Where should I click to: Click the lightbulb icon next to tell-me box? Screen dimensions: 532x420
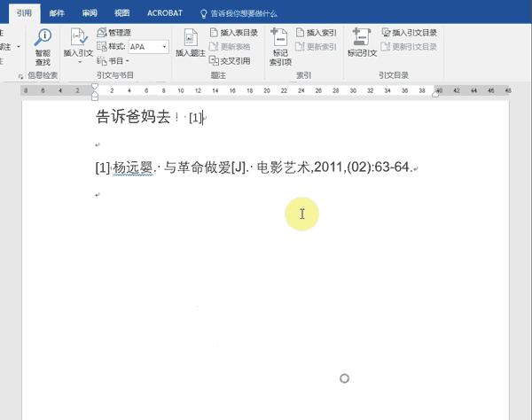pos(204,13)
